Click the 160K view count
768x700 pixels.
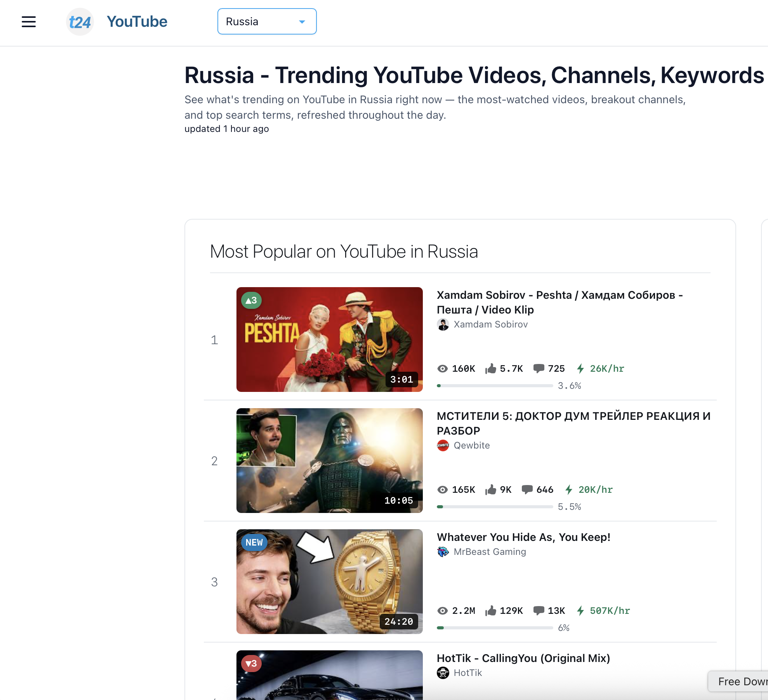tap(464, 369)
